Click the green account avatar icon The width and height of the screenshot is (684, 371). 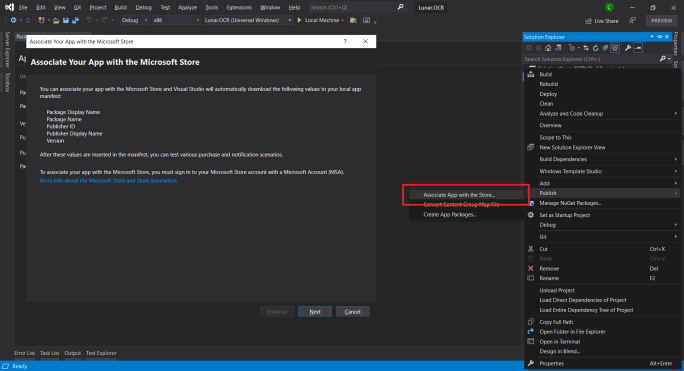click(x=609, y=7)
